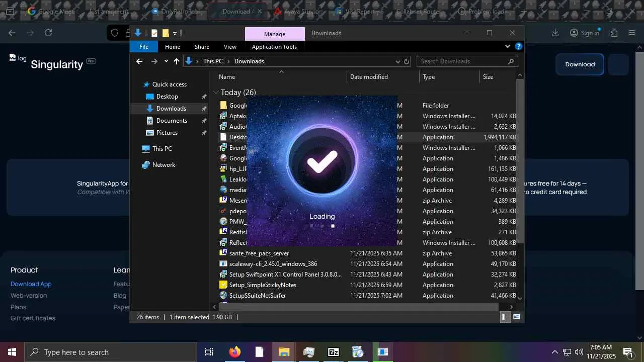Screen dimensions: 644x362
Task: Open 7-Zip from the taskbar
Action: coord(334,352)
